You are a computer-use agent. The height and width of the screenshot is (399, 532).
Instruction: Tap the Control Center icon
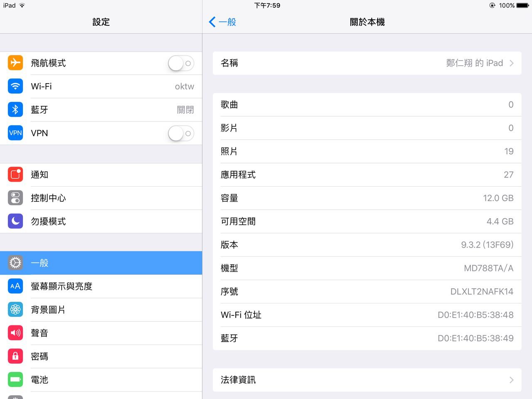tap(15, 198)
